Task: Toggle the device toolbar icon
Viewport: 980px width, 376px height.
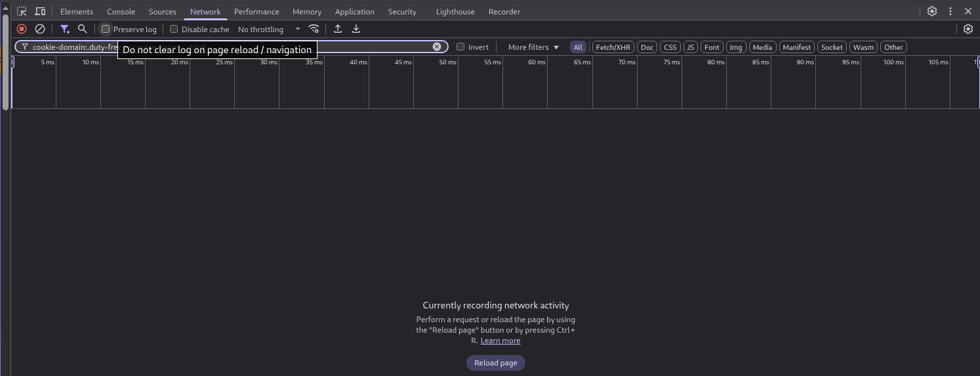Action: point(40,11)
